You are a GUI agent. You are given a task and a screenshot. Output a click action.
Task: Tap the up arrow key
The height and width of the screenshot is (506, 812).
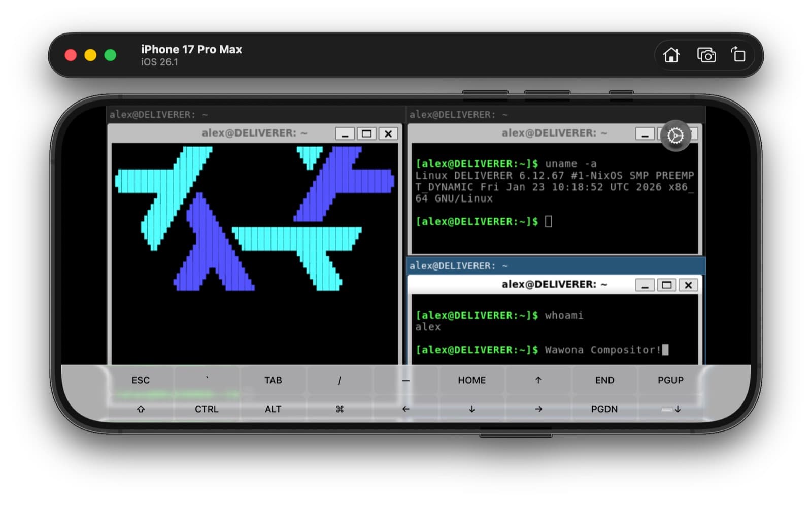pos(538,380)
